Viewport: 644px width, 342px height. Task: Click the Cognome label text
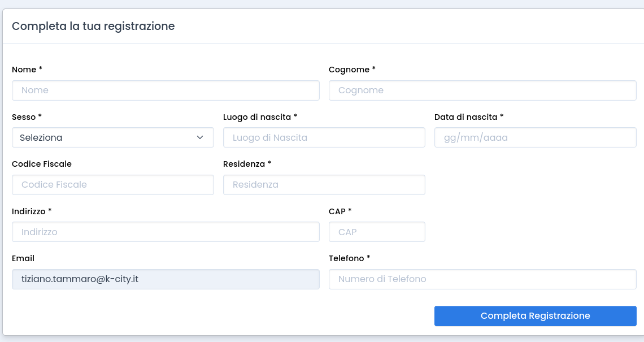point(352,70)
